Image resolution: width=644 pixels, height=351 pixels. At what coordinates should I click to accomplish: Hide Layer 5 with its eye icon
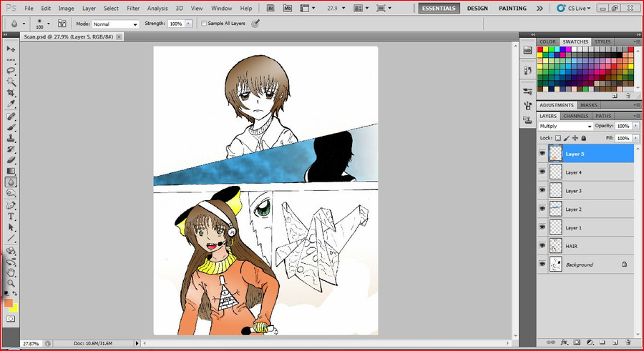pos(542,154)
